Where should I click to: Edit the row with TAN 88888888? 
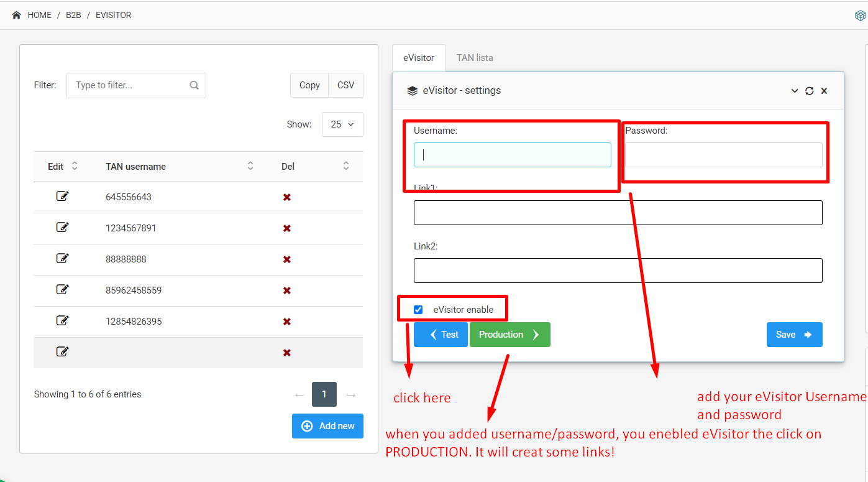tap(62, 259)
